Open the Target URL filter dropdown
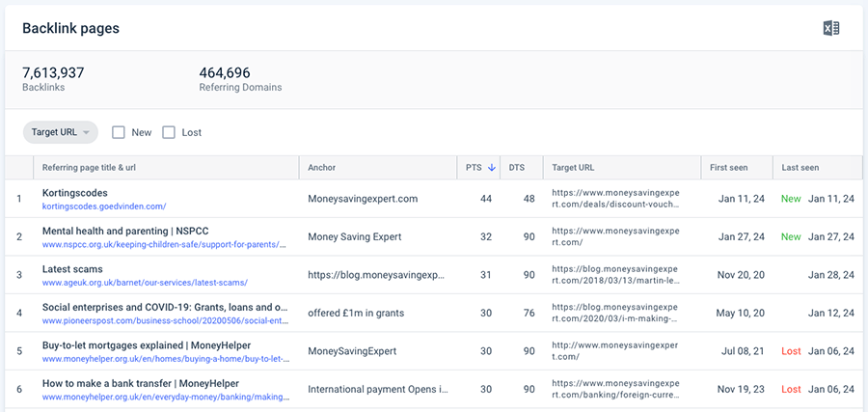The width and height of the screenshot is (868, 412). pyautogui.click(x=61, y=132)
